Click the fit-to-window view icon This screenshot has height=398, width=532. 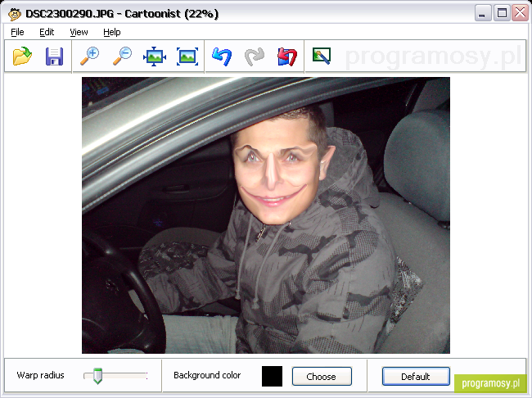point(187,57)
